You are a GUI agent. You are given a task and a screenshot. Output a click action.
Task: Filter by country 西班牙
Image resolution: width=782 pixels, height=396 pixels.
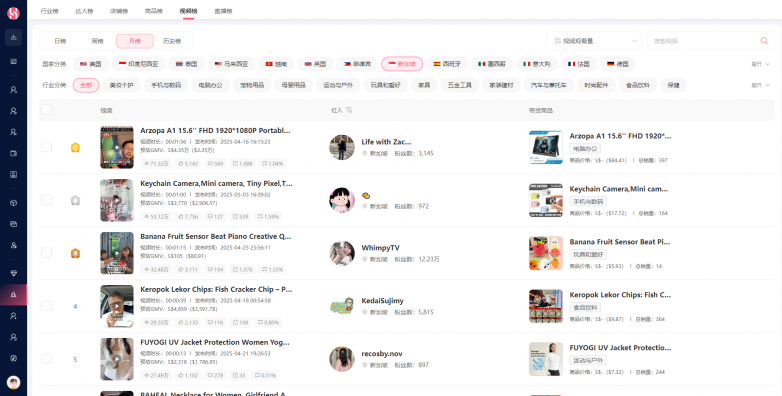point(446,64)
